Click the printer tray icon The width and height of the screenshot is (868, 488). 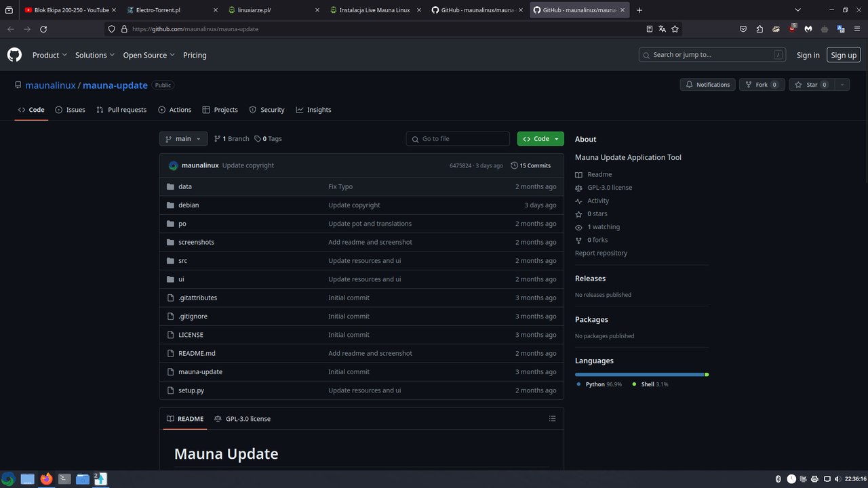[814, 479]
